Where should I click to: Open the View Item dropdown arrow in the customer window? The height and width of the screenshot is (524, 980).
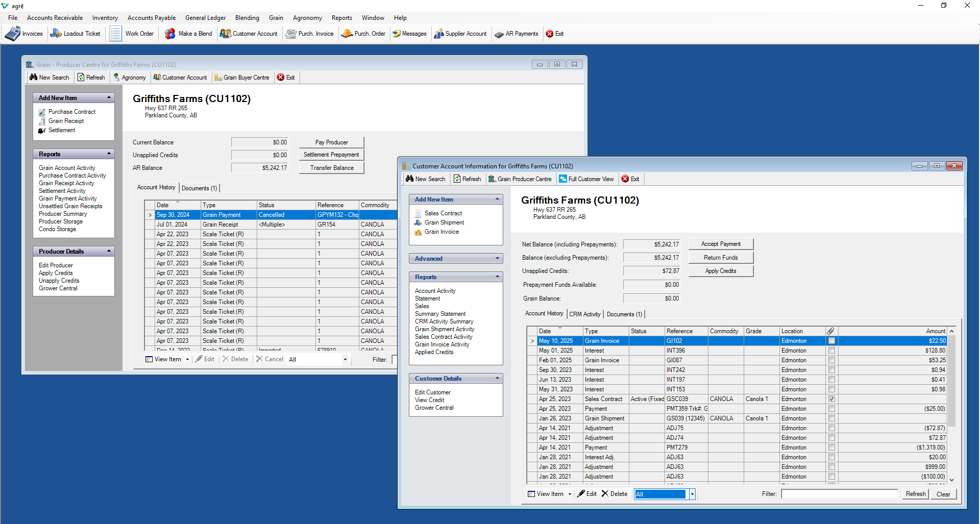[570, 494]
